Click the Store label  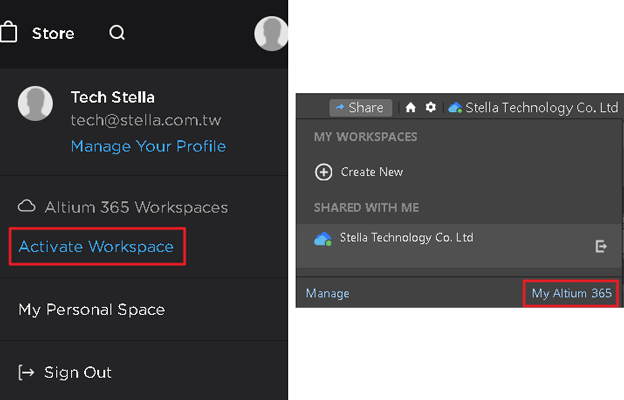[53, 33]
